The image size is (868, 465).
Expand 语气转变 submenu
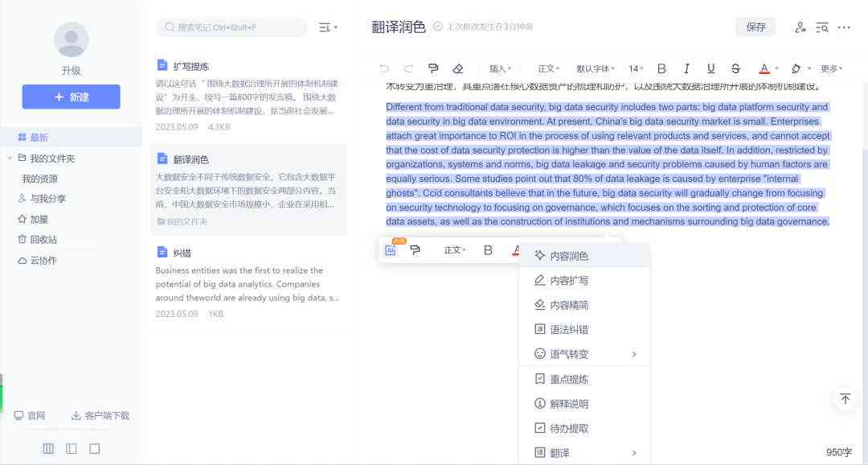(584, 354)
